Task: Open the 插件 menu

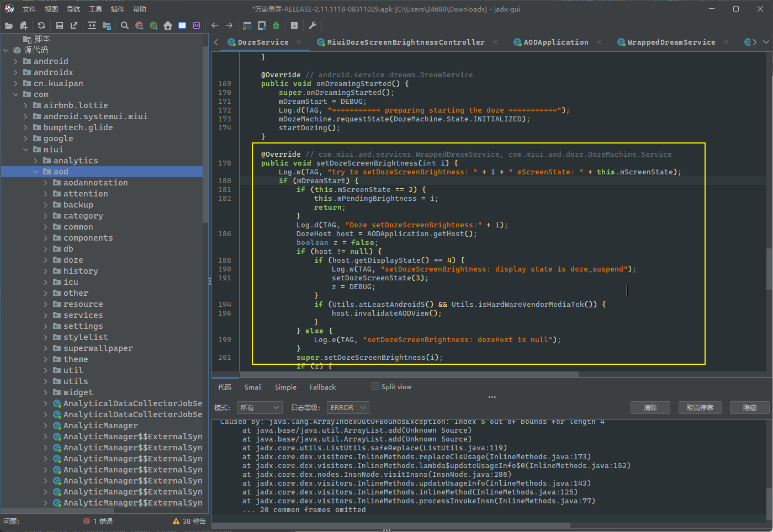Action: tap(118, 9)
